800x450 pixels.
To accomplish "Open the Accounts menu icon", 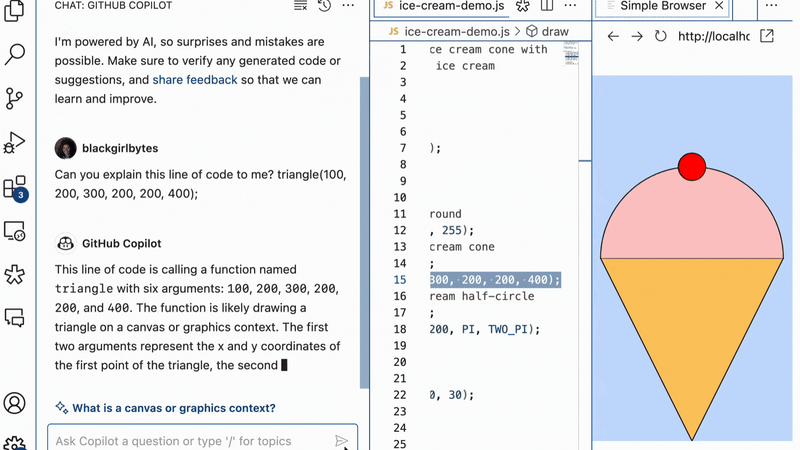I will pyautogui.click(x=14, y=403).
